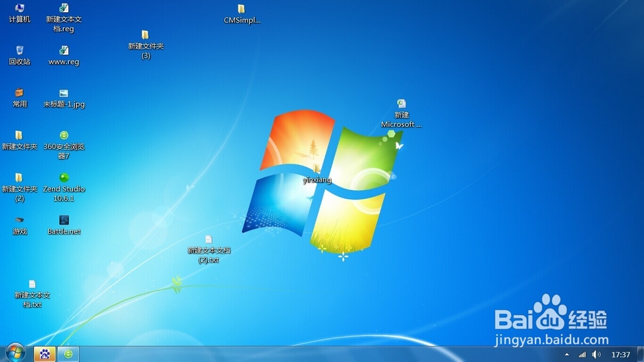Open the Windows Start menu orb
Image resolution: width=644 pixels, height=362 pixels.
(x=15, y=353)
